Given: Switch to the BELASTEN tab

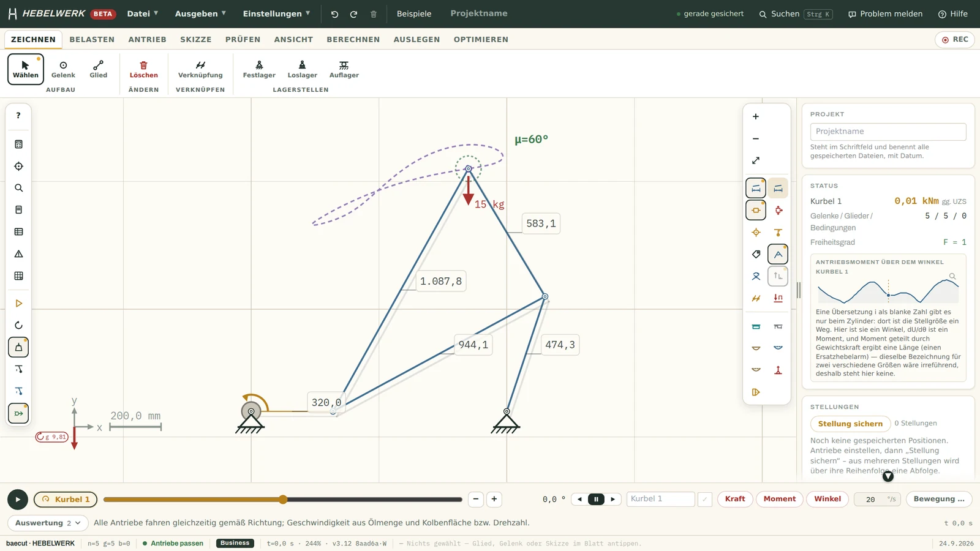Looking at the screenshot, I should click(x=92, y=39).
